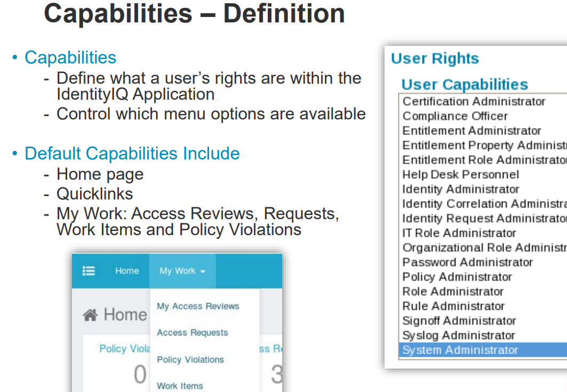Click the Capabilities bullet heading

click(x=70, y=58)
